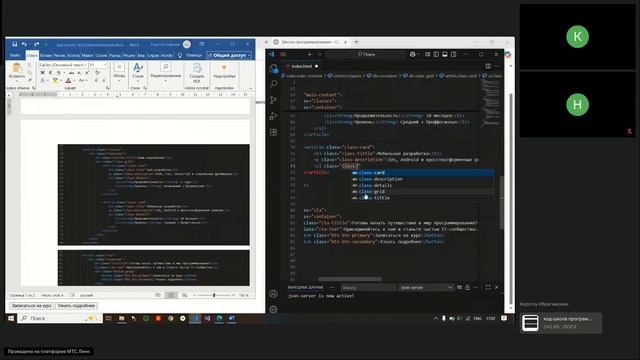Undo last action in Word
This screenshot has height=360, width=640.
24,44
